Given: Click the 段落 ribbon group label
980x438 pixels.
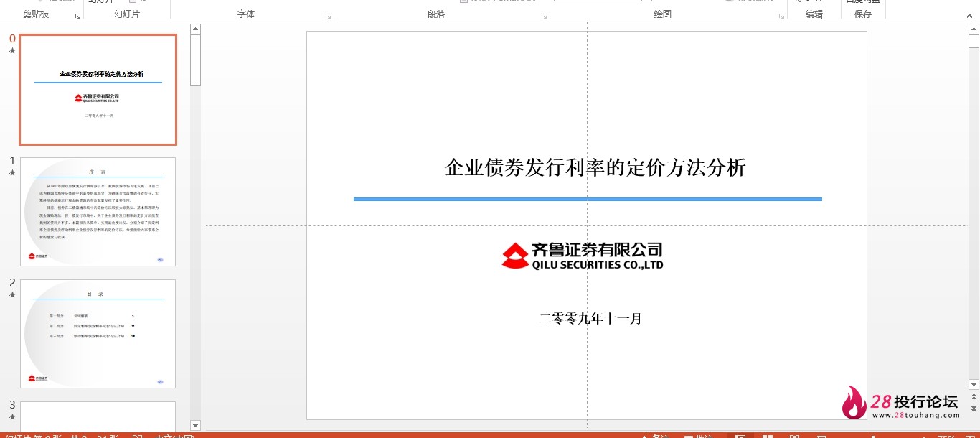Looking at the screenshot, I should [x=436, y=14].
